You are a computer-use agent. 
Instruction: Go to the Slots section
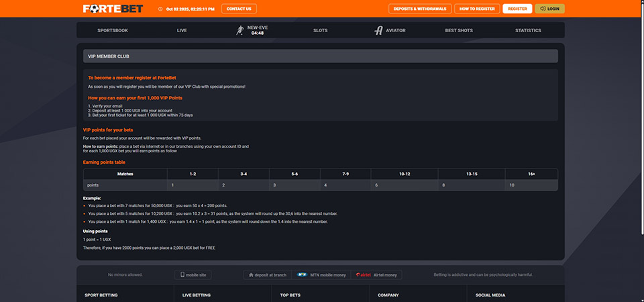coord(320,30)
